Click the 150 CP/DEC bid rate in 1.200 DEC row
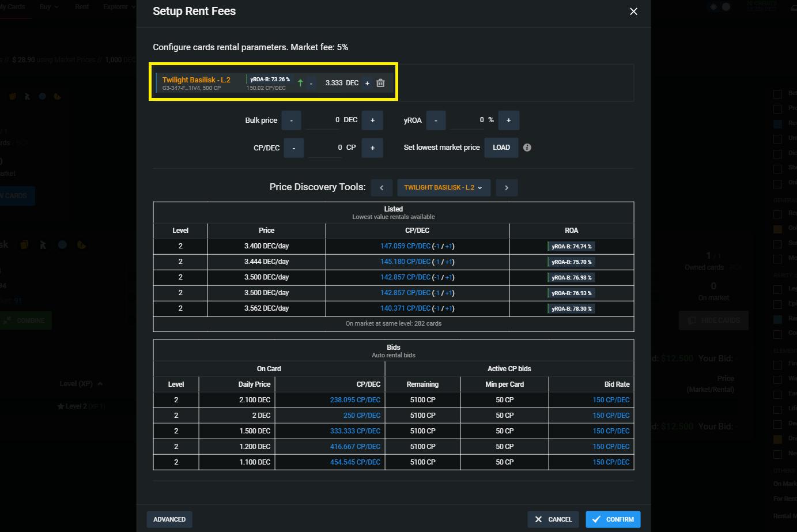The image size is (797, 532). tap(611, 447)
